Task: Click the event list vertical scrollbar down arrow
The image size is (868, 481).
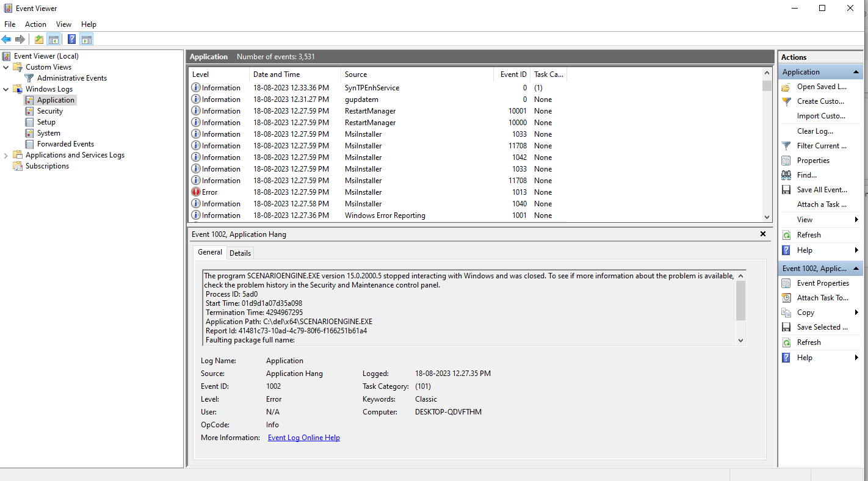Action: coord(767,217)
